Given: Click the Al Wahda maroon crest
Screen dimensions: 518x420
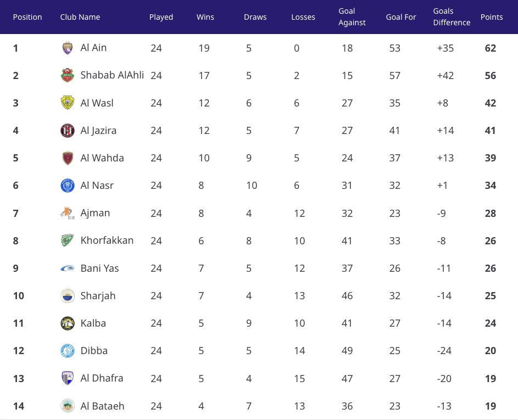Looking at the screenshot, I should (68, 158).
